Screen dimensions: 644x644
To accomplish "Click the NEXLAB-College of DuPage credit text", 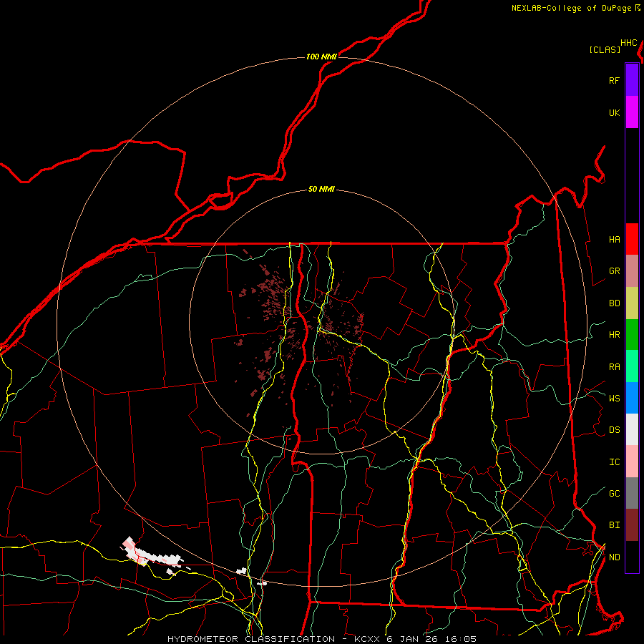I will 571,8.
